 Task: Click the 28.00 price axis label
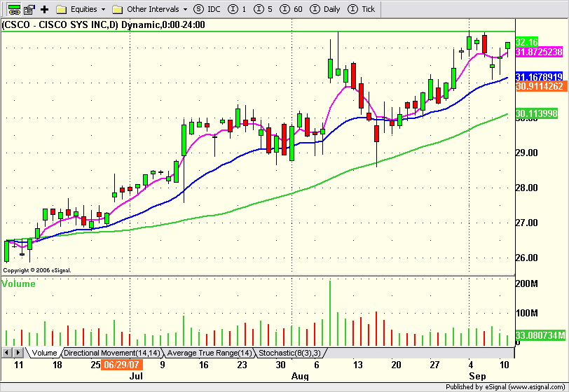tap(526, 188)
